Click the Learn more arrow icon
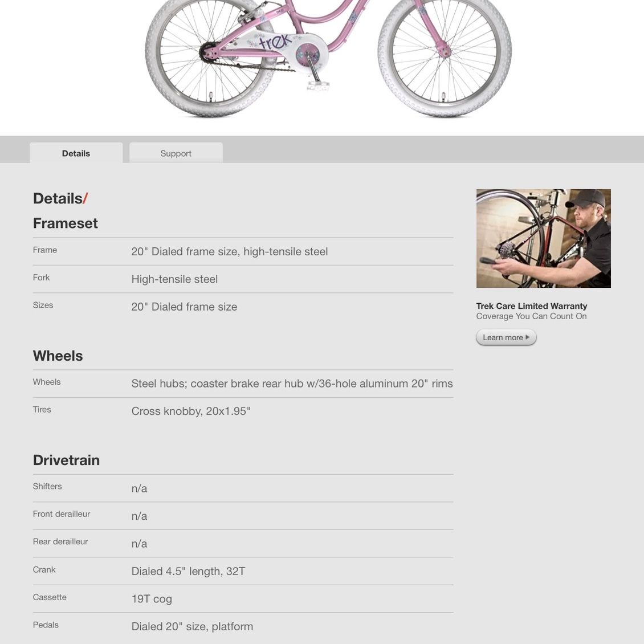The height and width of the screenshot is (644, 644). pyautogui.click(x=528, y=337)
